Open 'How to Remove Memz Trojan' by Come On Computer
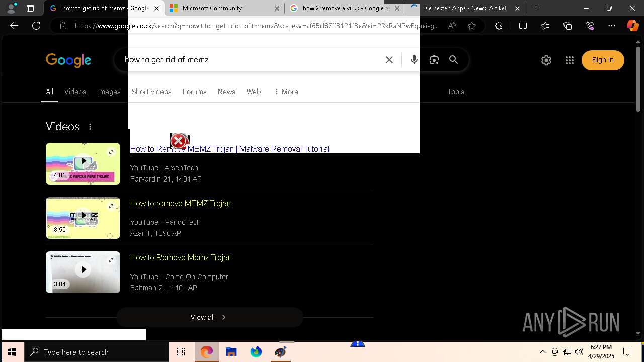 click(181, 257)
